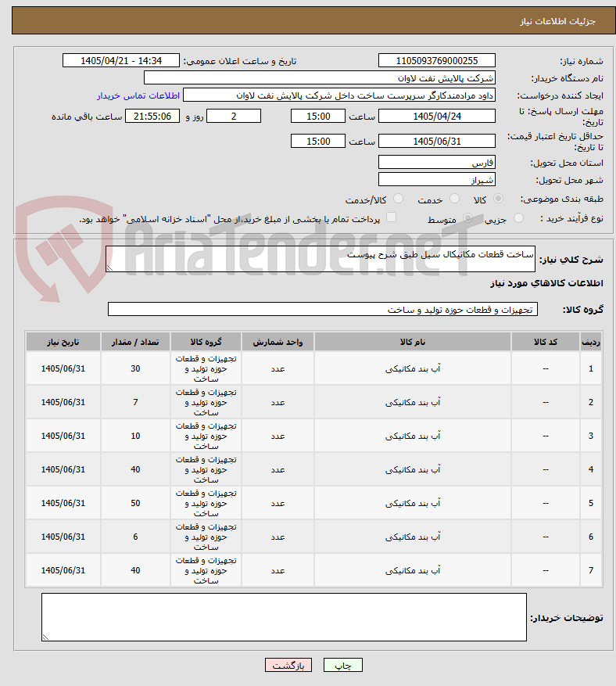Open اطلاعات تماس خریدار link
This screenshot has width=616, height=686.
[138, 95]
